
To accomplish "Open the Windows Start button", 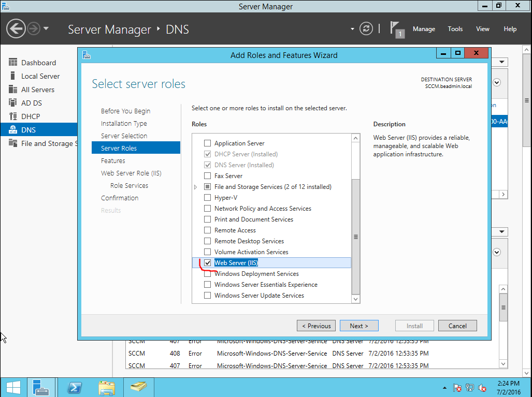I will tap(13, 387).
